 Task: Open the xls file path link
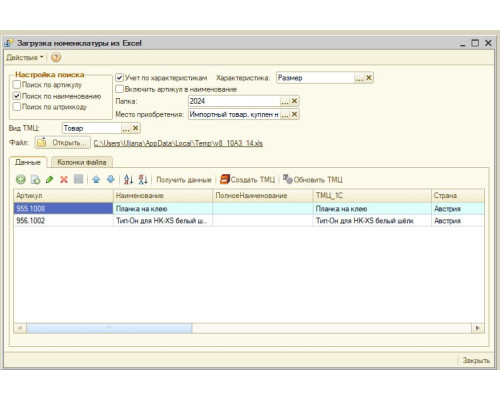tap(178, 143)
